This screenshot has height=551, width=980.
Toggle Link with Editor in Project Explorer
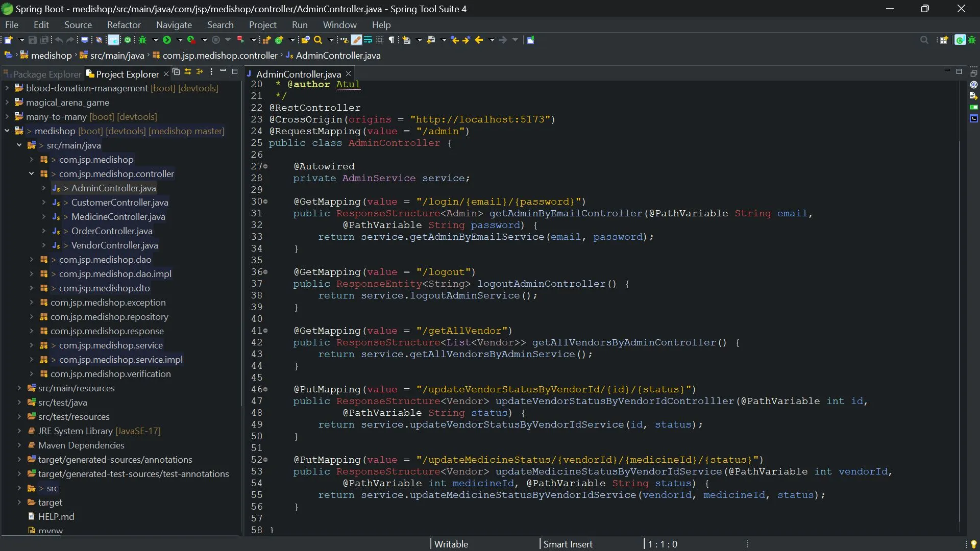(x=188, y=72)
